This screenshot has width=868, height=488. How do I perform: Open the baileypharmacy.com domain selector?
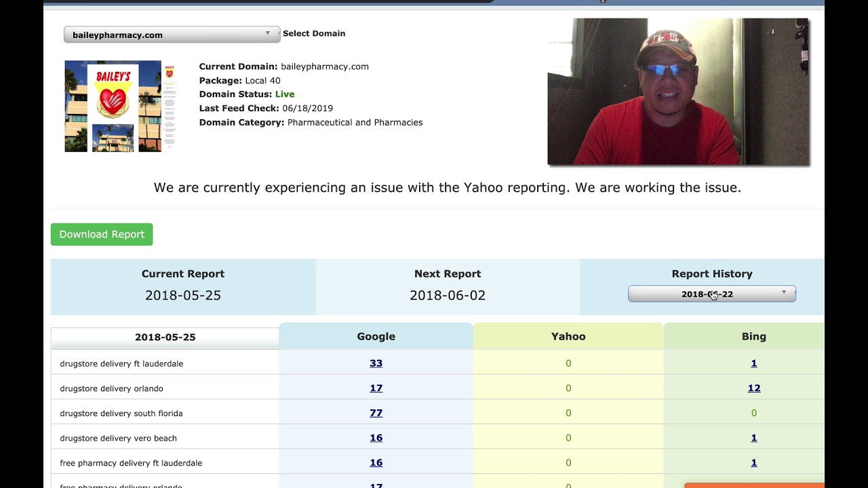[x=172, y=35]
